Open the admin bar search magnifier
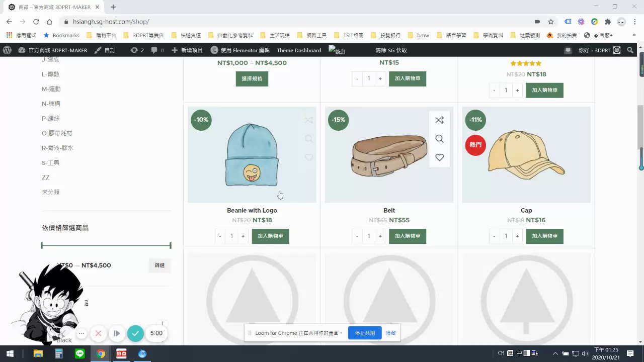Image resolution: width=644 pixels, height=362 pixels. pos(630,50)
